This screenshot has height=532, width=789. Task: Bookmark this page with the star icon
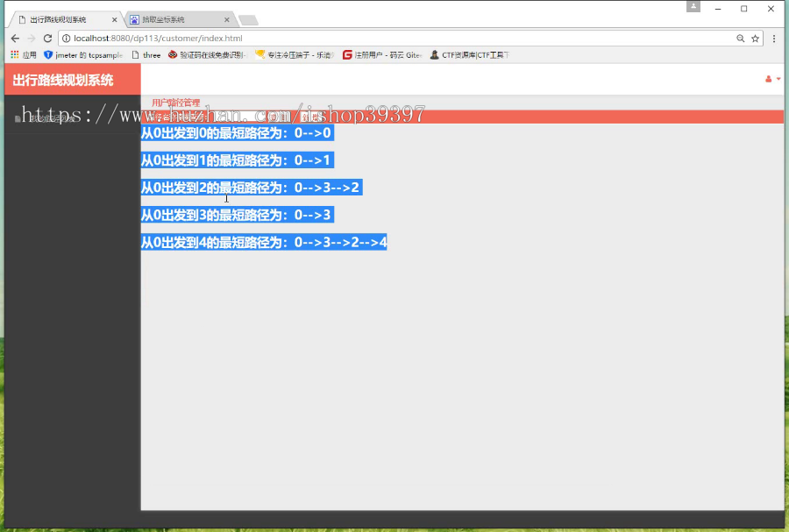[x=756, y=39]
